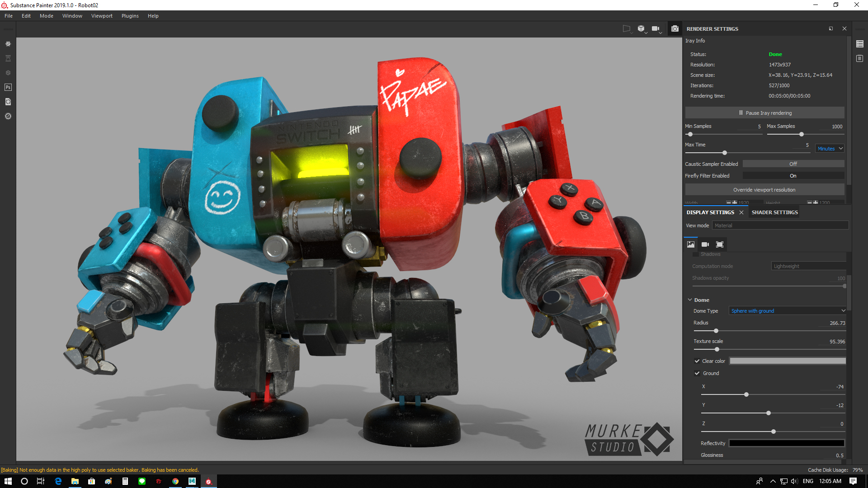The height and width of the screenshot is (488, 868).
Task: Click the camera screenshot icon above viewport
Action: click(675, 28)
